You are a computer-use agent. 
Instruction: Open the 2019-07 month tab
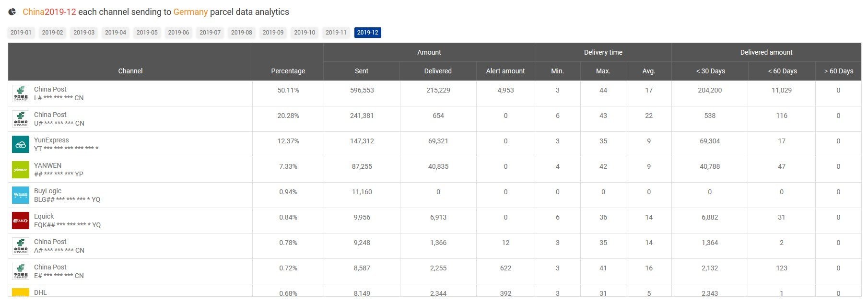pos(210,33)
